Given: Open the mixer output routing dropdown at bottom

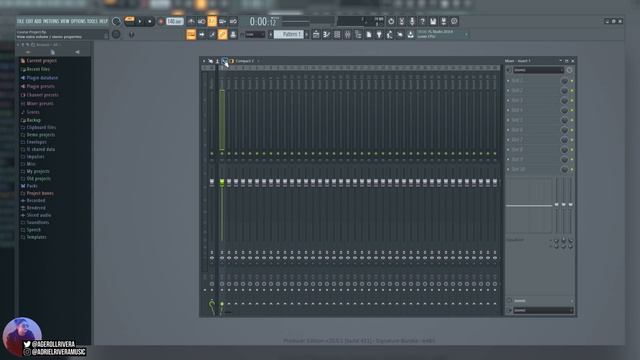Looking at the screenshot, I should (543, 311).
